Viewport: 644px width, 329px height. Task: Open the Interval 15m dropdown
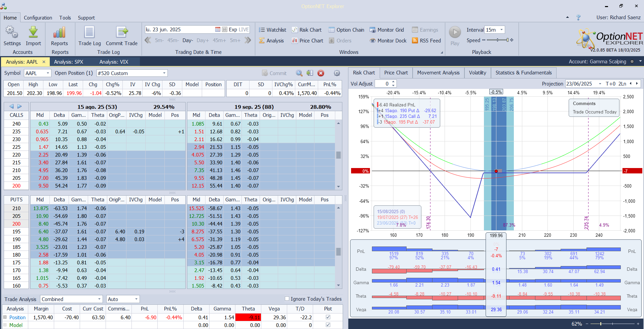coord(501,30)
